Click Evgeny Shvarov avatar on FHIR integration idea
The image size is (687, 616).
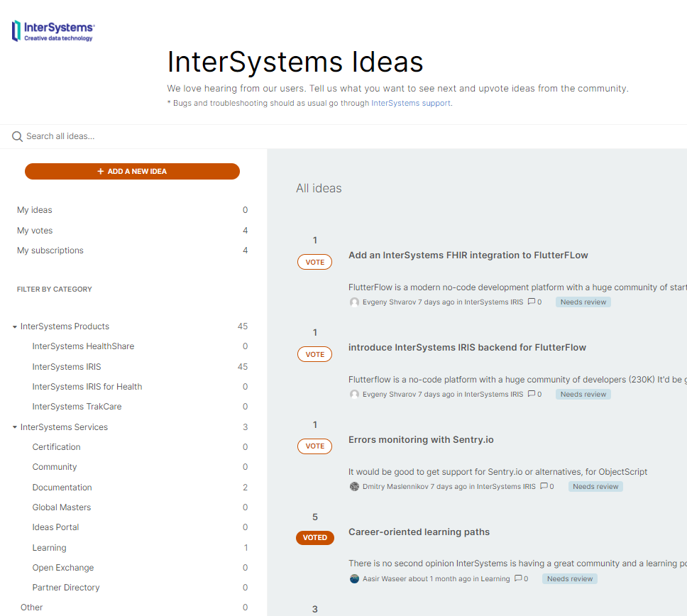click(x=354, y=302)
